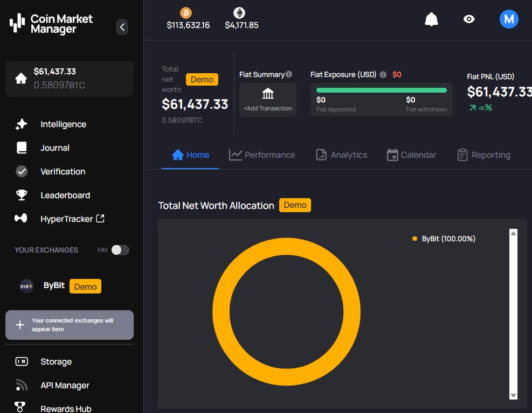Open the Journal section
Screen dimensions: 532x413
point(54,148)
